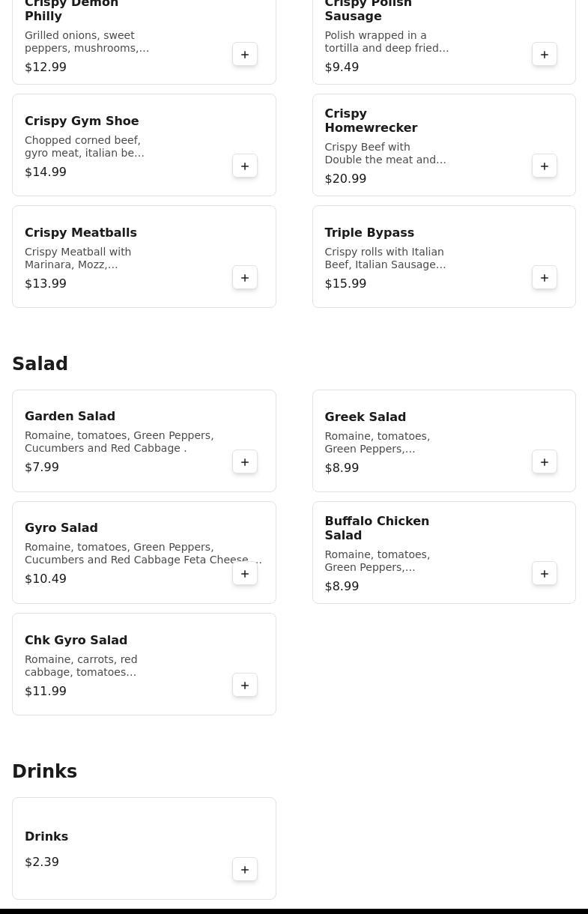The width and height of the screenshot is (588, 914).
Task: Open the Buffalo Chicken Salad title
Action: coord(377,528)
